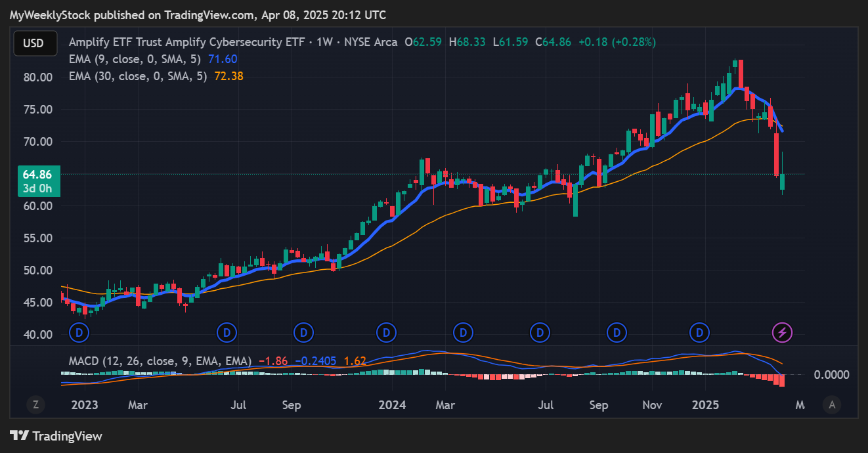The width and height of the screenshot is (868, 453).
Task: Click the dividend marker left of 2024 label
Action: tap(387, 332)
